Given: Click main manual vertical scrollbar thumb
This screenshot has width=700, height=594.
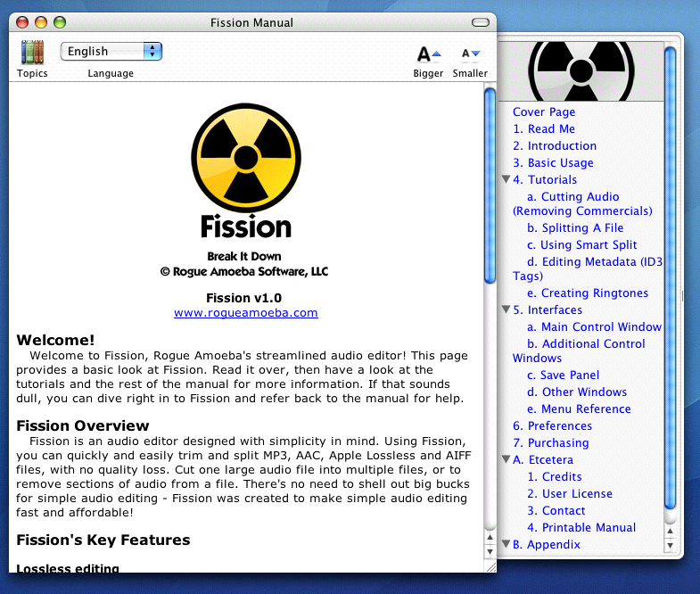Looking at the screenshot, I should point(490,186).
